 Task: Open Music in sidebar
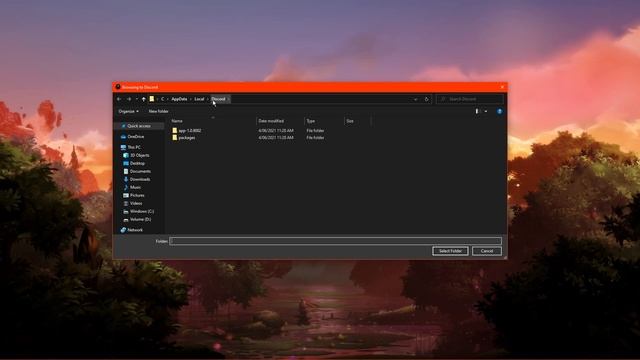[x=136, y=187]
